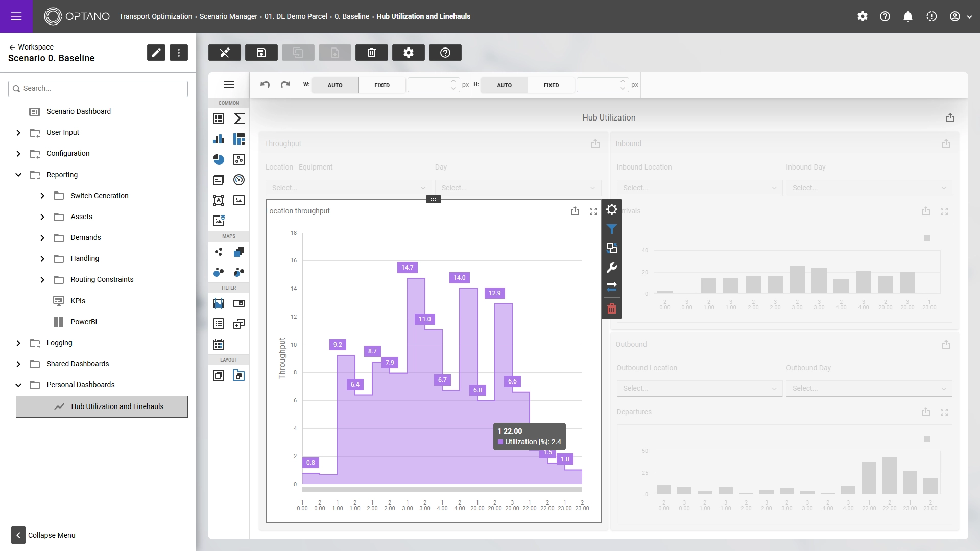
Task: Open widget filter funnel icon
Action: coord(611,229)
